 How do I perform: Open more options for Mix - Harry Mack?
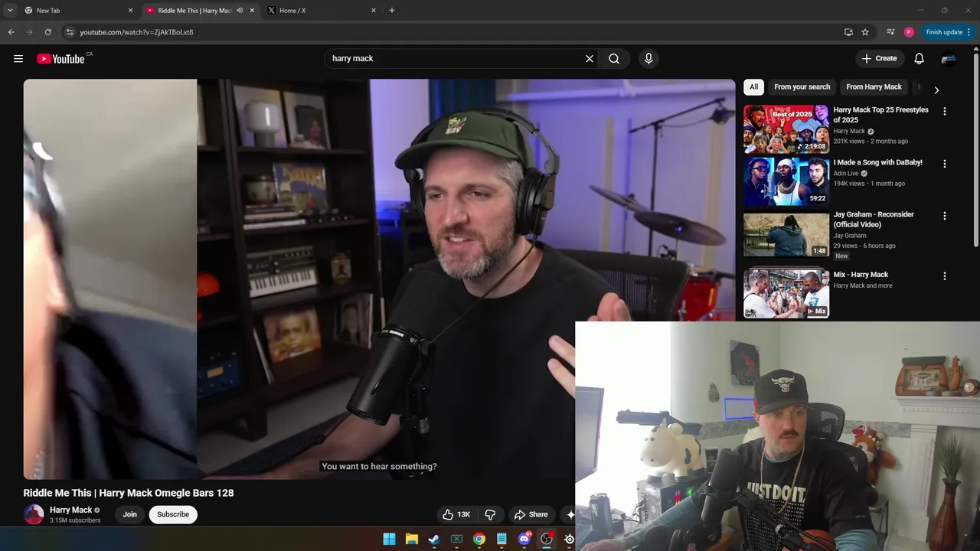(x=944, y=275)
